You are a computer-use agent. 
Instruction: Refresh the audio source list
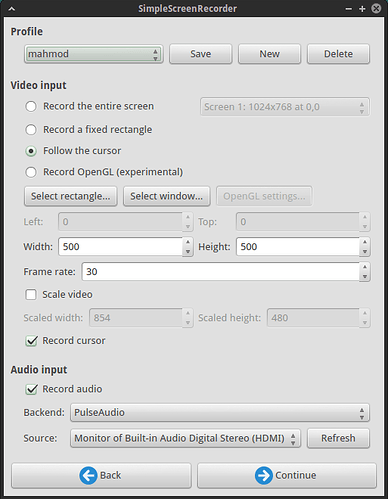tap(338, 438)
